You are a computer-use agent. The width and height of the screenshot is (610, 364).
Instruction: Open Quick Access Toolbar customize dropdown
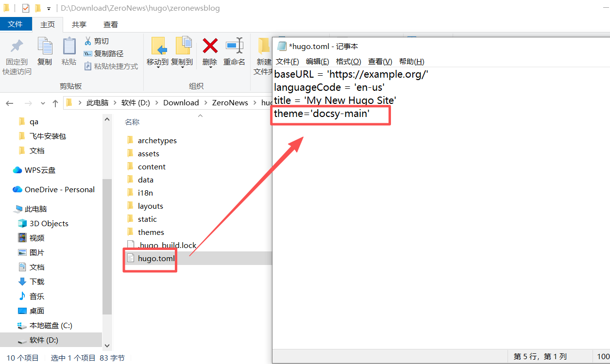[49, 8]
